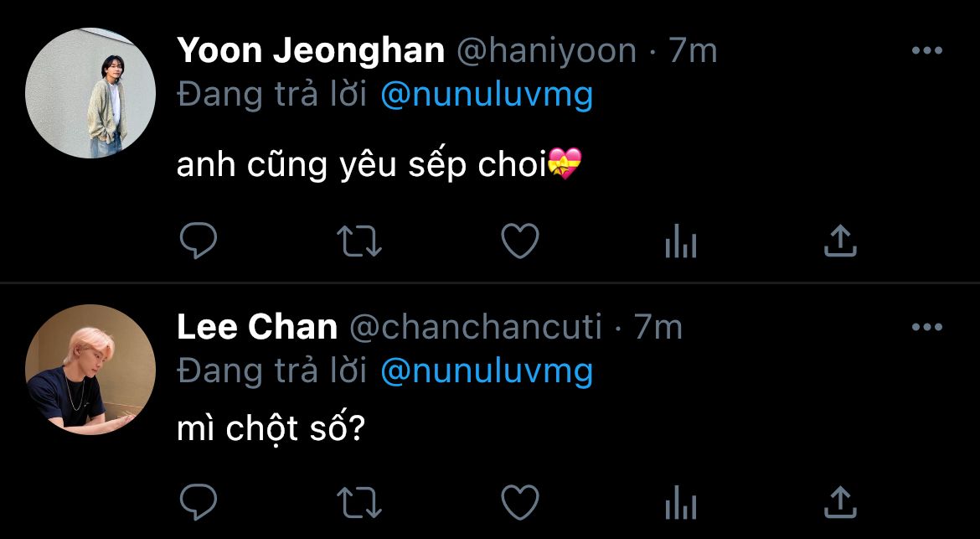This screenshot has width=980, height=539.
Task: View analytics for Lee Chan's tweet
Action: pyautogui.click(x=680, y=504)
